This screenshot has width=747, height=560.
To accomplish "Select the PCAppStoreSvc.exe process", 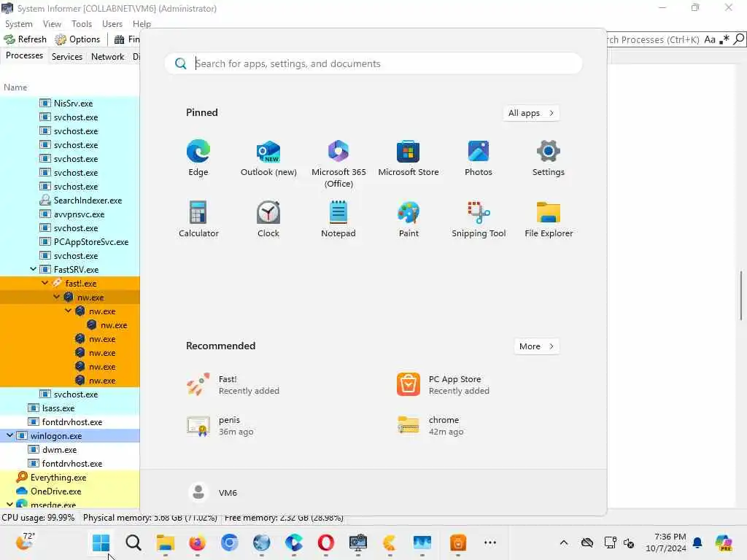I will pos(70,242).
